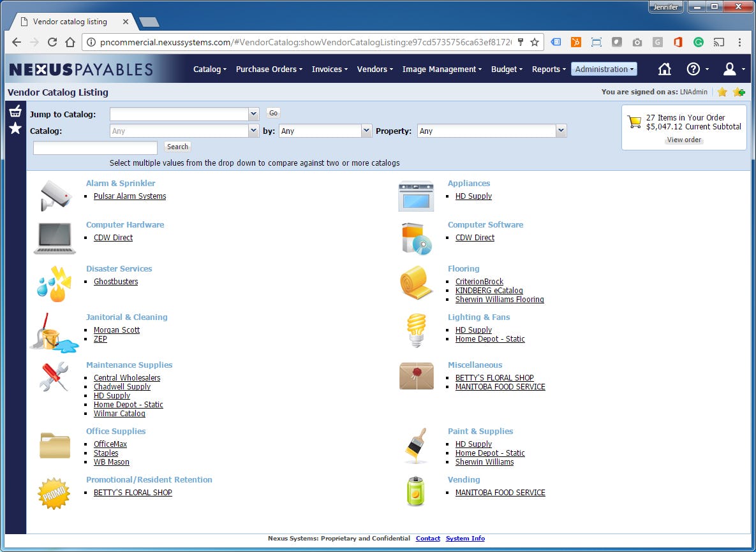The image size is (756, 552).
Task: Click the Nexus Payables logo
Action: pyautogui.click(x=80, y=69)
